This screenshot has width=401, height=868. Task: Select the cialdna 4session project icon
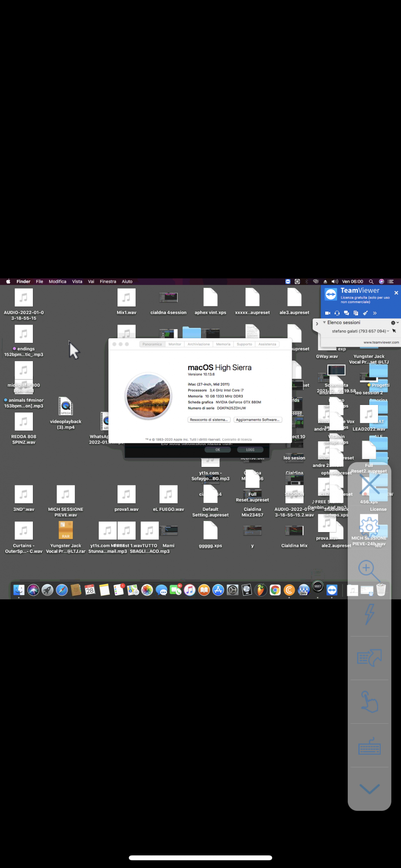[168, 302]
